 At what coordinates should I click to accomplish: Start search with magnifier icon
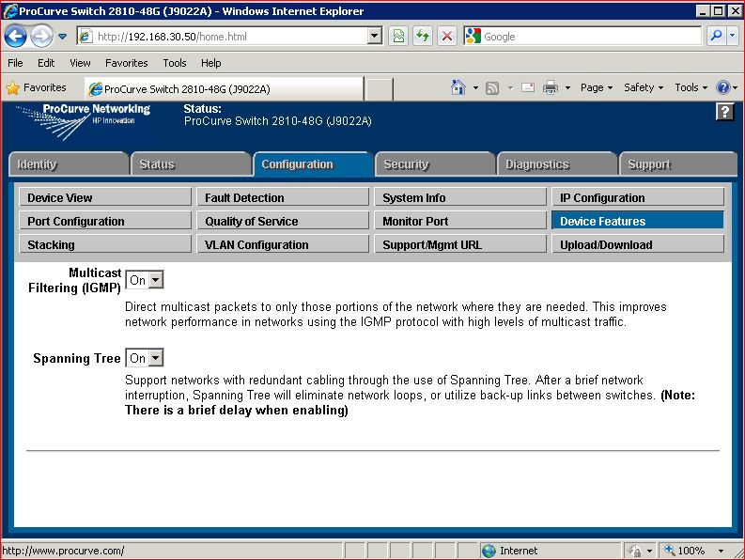click(716, 36)
